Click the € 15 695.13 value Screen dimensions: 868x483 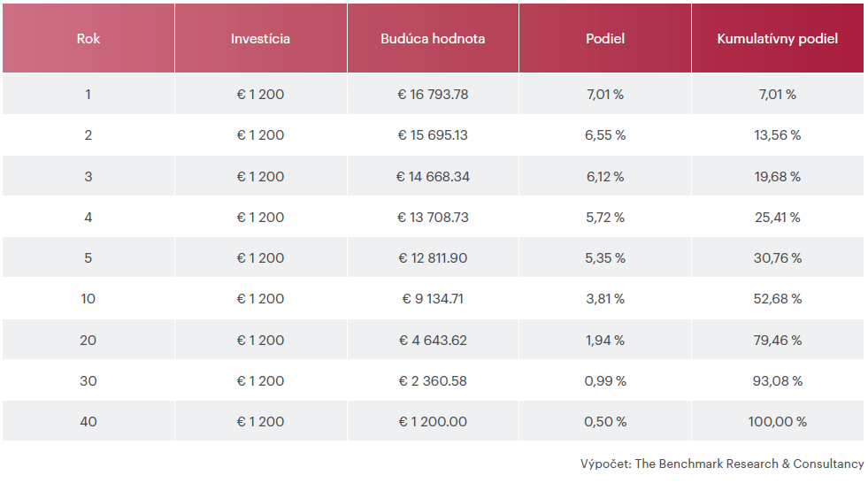433,135
